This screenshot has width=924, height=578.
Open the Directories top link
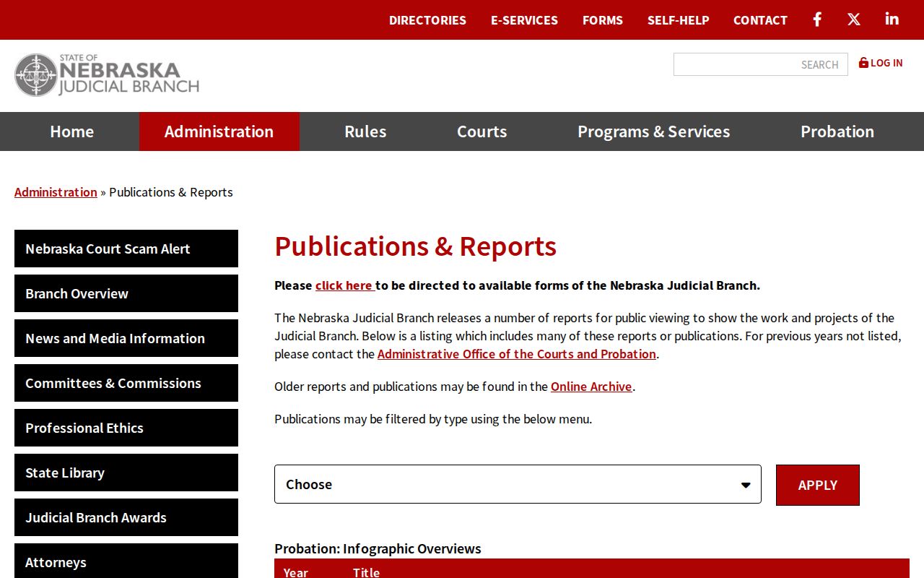pyautogui.click(x=427, y=20)
